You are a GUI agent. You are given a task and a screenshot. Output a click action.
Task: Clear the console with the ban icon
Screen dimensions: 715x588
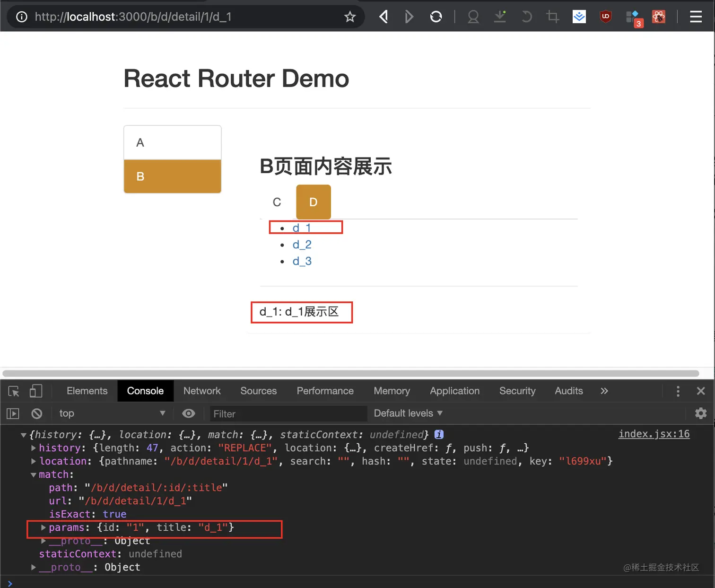[x=36, y=413]
